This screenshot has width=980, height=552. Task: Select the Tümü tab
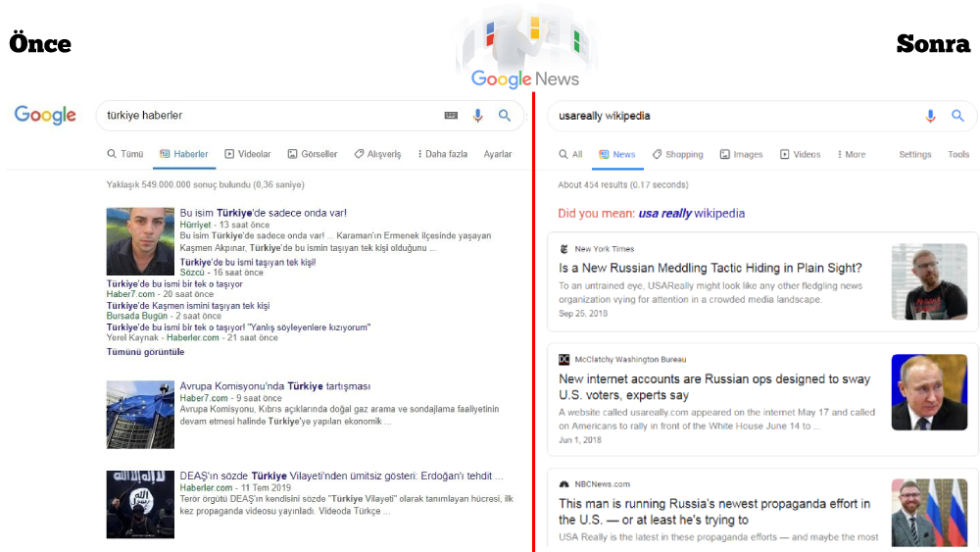pyautogui.click(x=125, y=154)
